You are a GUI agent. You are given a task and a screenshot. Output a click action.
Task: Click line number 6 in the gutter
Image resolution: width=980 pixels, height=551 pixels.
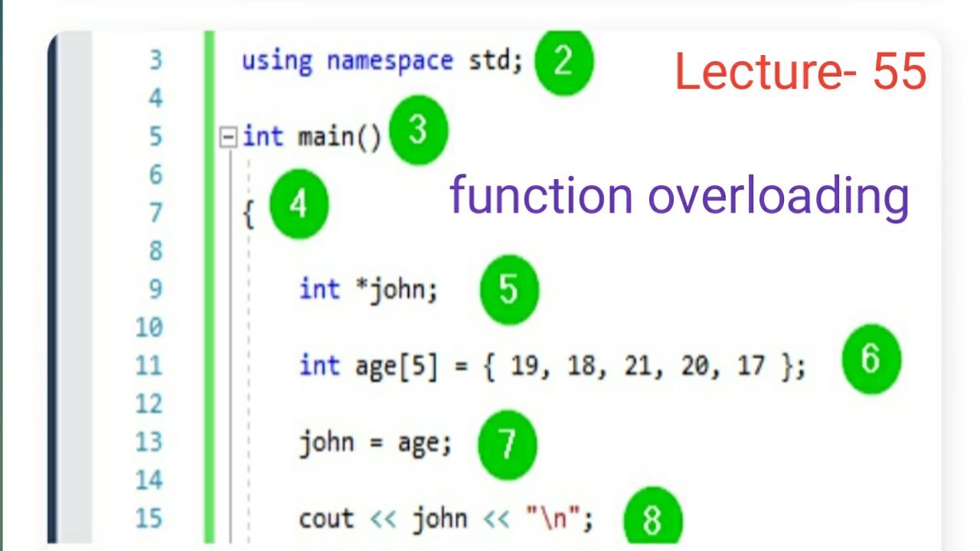pos(155,175)
